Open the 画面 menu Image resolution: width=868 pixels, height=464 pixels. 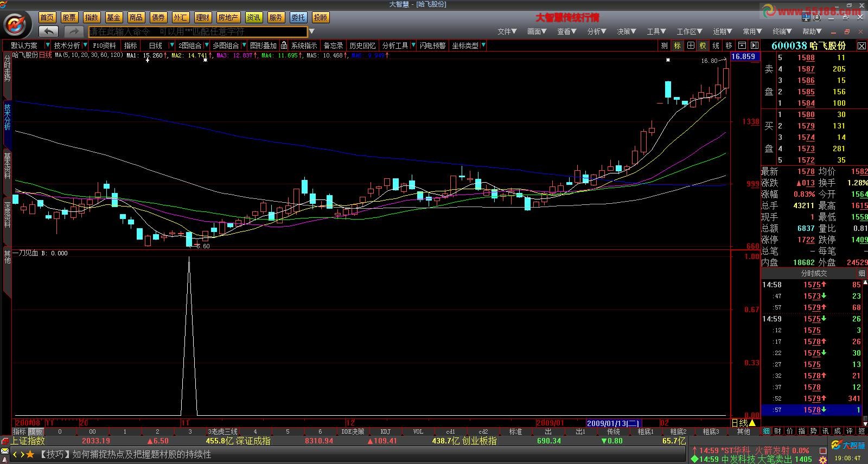point(537,31)
